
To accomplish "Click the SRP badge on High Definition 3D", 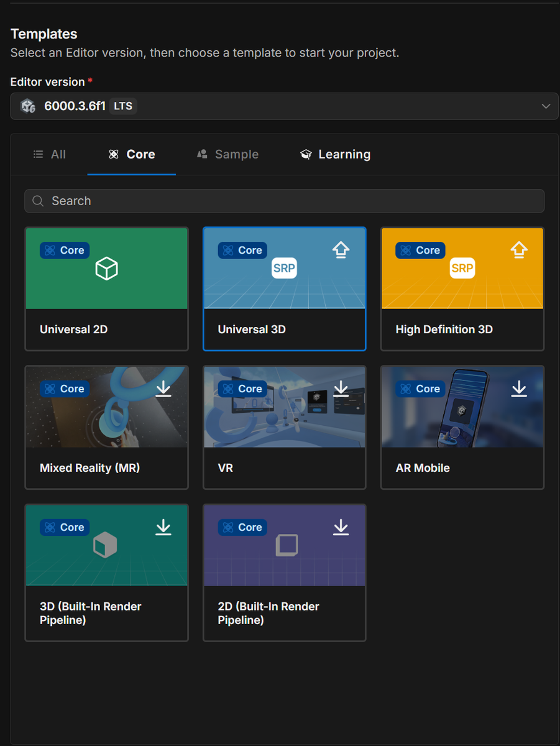I will [x=462, y=269].
